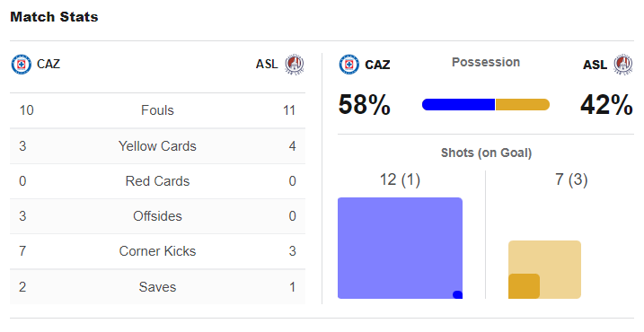Select the Offsides stat row
Screen dimensions: 644x332
(x=158, y=216)
